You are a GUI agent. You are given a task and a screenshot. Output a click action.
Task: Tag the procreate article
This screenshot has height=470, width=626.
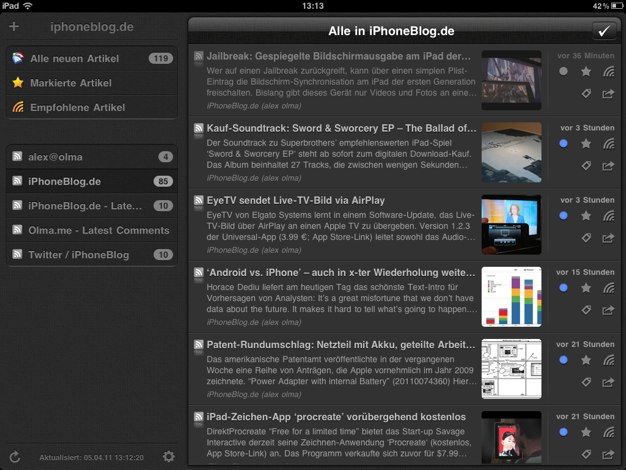[586, 454]
